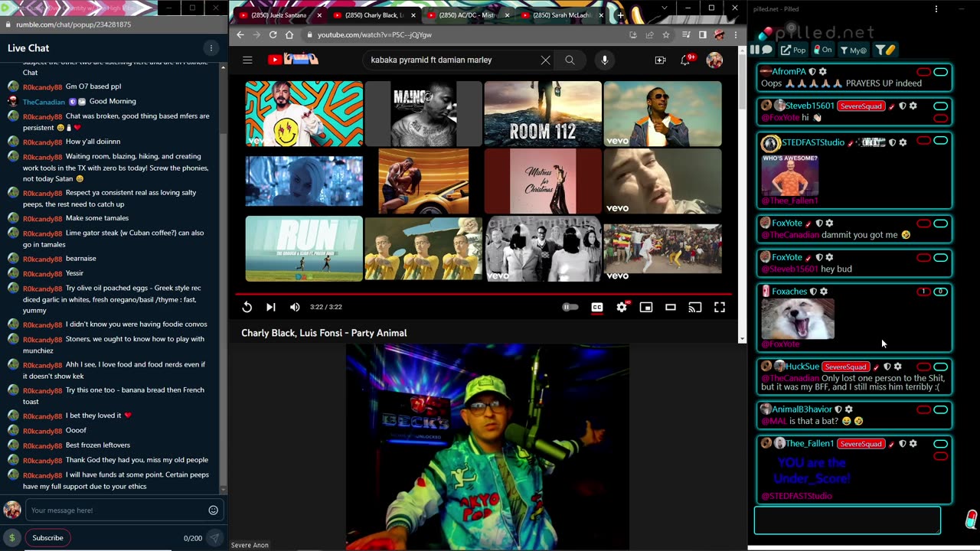This screenshot has width=980, height=551.
Task: Go back in Chrome browser
Action: (x=240, y=34)
